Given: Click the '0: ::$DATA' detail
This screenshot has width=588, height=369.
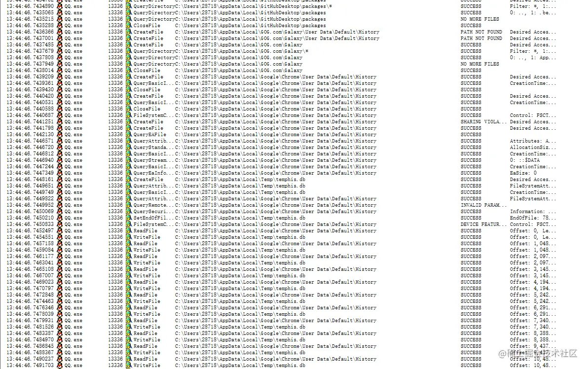Looking at the screenshot, I should pos(525,160).
